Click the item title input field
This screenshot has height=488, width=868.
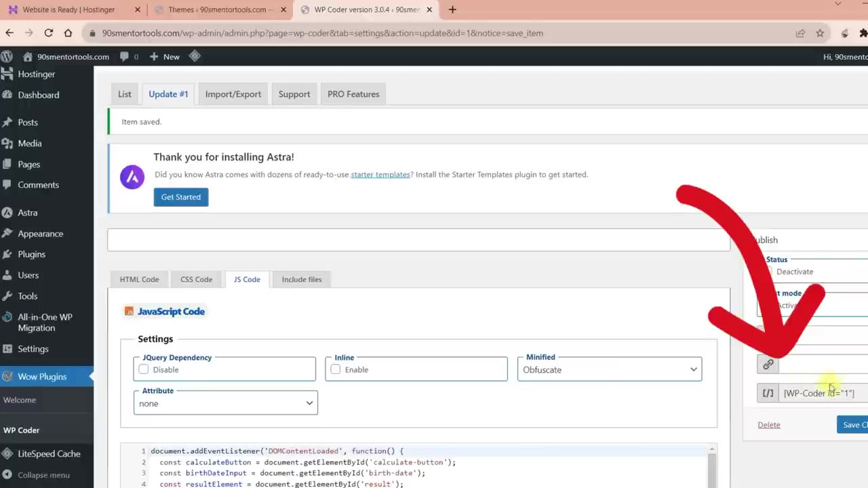(x=418, y=240)
